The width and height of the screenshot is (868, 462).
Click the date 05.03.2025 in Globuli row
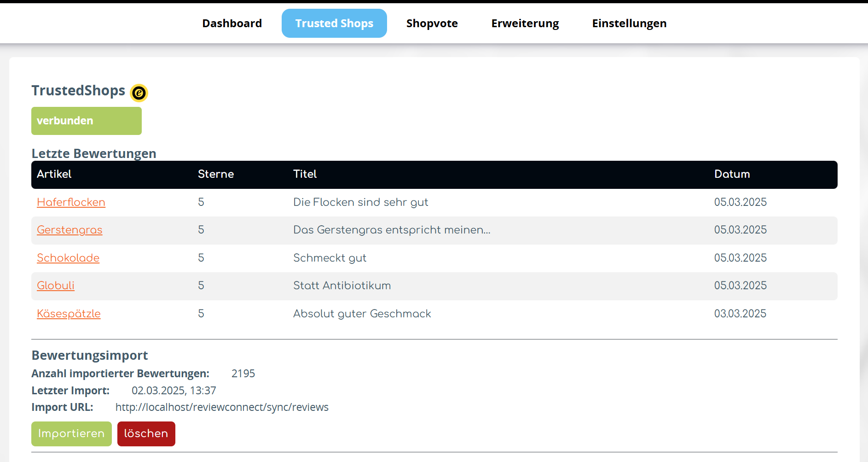pos(741,286)
